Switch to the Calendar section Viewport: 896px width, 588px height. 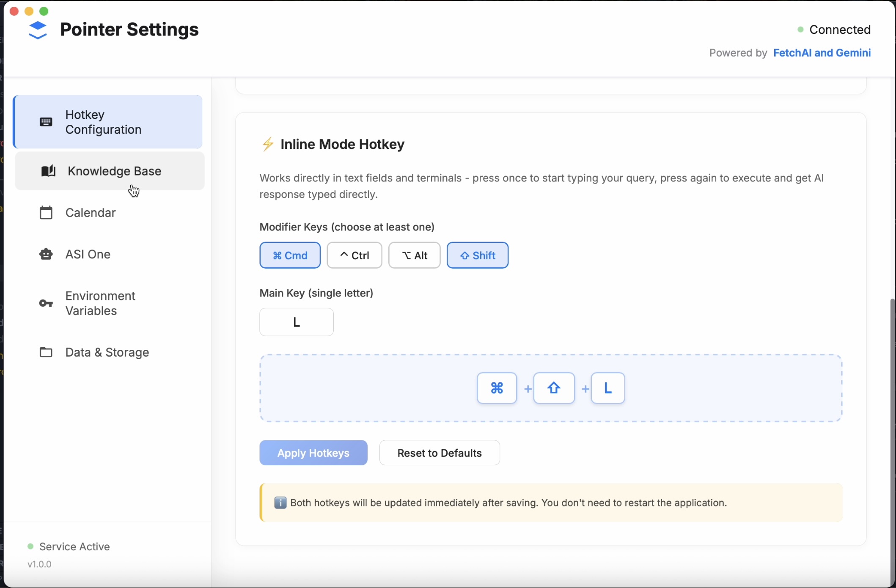click(x=91, y=213)
